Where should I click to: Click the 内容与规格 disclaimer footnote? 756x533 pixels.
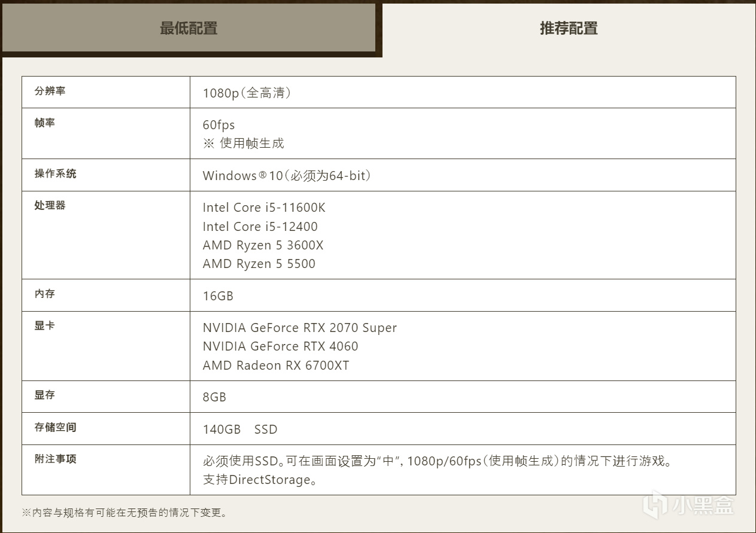click(125, 513)
